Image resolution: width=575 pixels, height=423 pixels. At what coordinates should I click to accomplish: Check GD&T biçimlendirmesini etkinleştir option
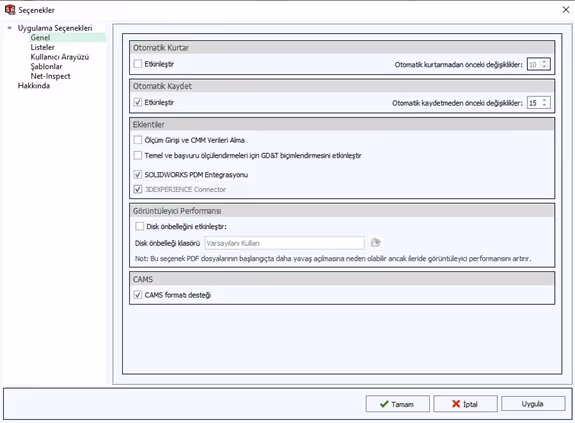(138, 155)
